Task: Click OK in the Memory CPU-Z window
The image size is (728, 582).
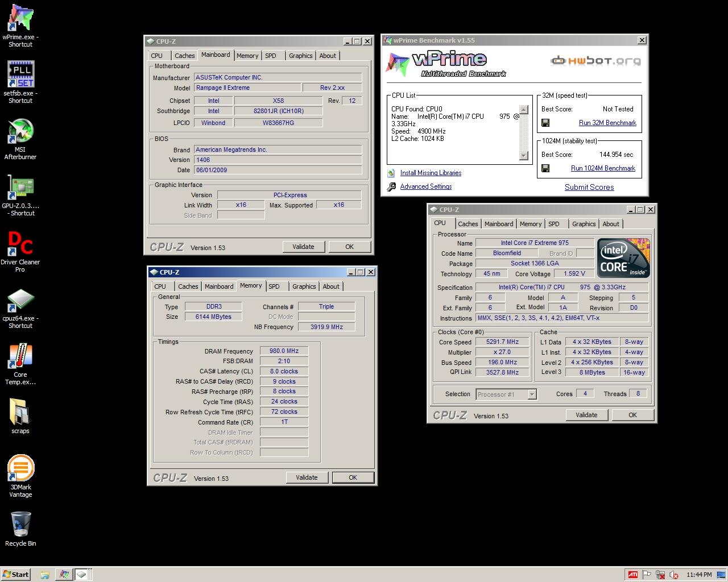Action: [353, 477]
